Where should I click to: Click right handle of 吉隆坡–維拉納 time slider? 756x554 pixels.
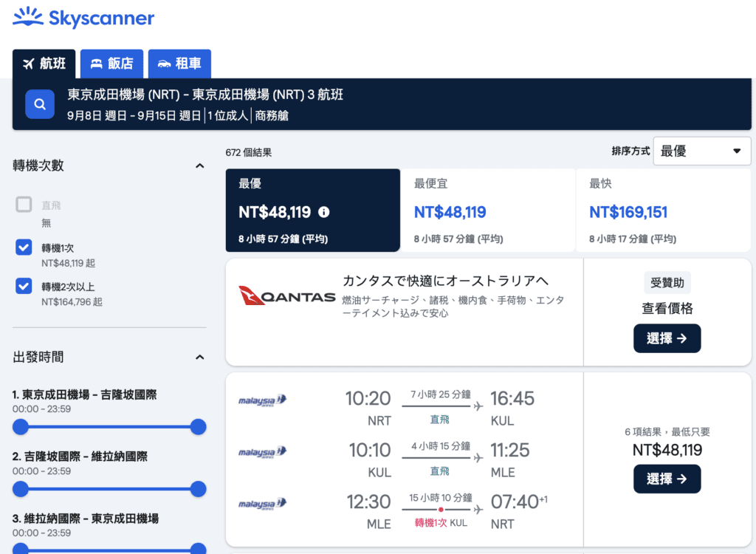(198, 489)
